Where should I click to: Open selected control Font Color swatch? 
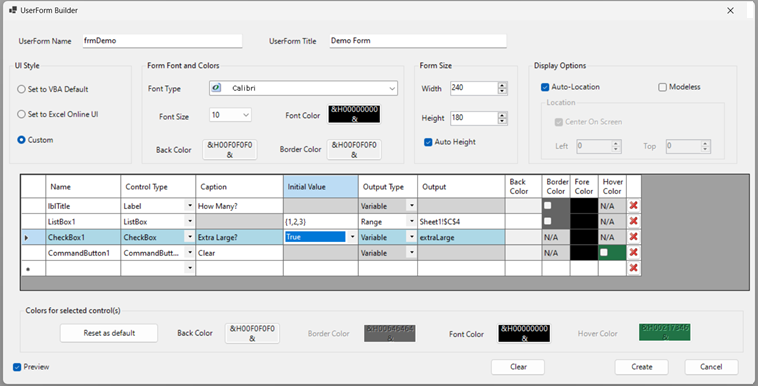coord(524,333)
